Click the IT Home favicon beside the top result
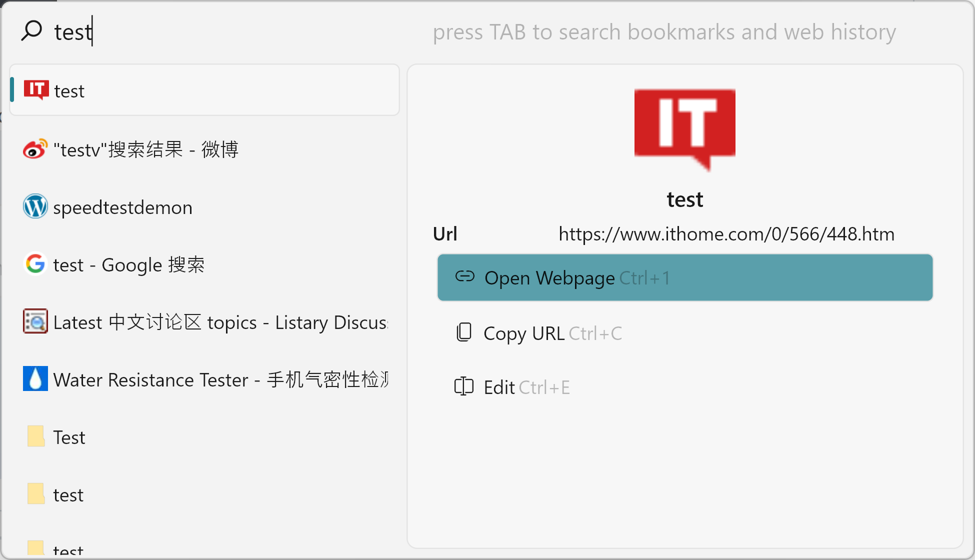This screenshot has height=560, width=975. (35, 89)
